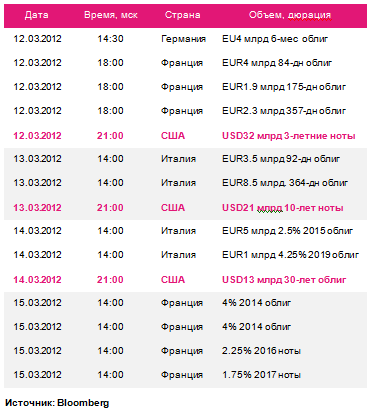371x411 pixels.
Task: Select the EU4 млрд 6-мес облиг cell
Action: click(x=275, y=39)
